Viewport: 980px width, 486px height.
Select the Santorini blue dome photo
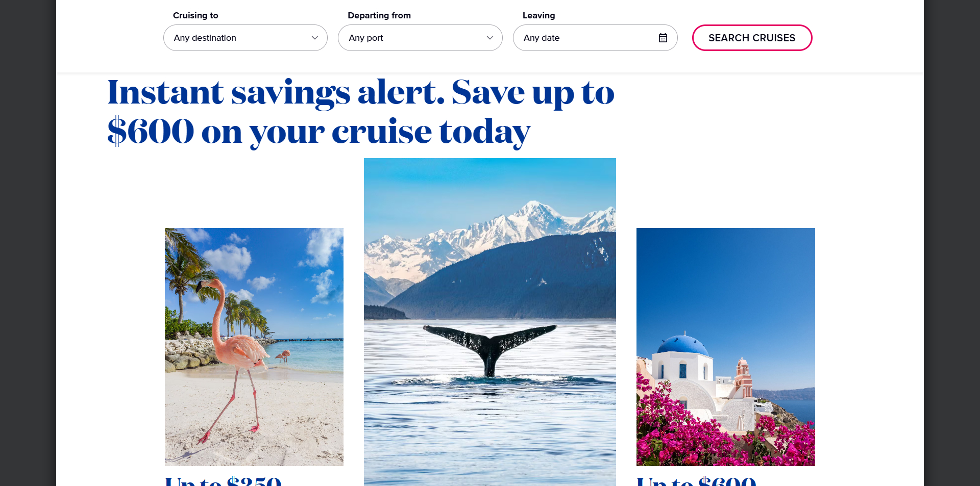click(x=726, y=347)
